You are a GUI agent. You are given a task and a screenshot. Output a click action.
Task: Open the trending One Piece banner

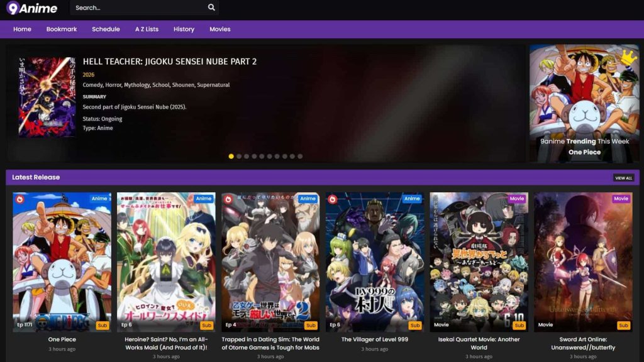(584, 104)
